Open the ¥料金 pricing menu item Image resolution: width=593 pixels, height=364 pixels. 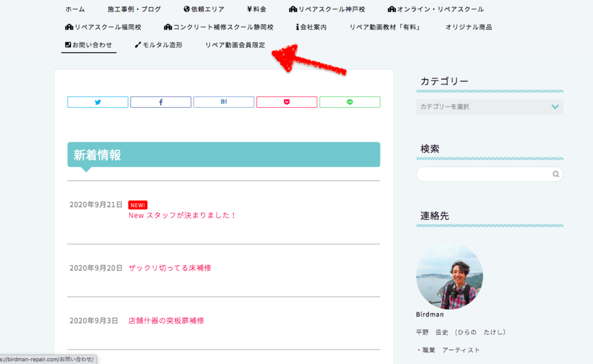pyautogui.click(x=256, y=9)
